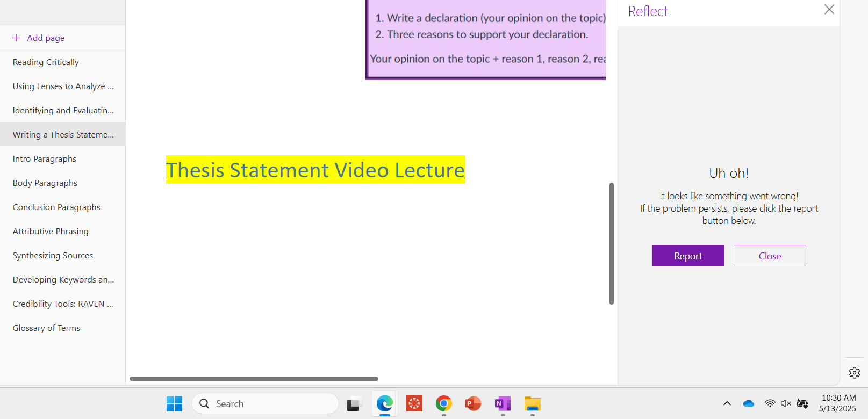Image resolution: width=868 pixels, height=419 pixels.
Task: Click the Add page plus icon
Action: pyautogui.click(x=16, y=38)
